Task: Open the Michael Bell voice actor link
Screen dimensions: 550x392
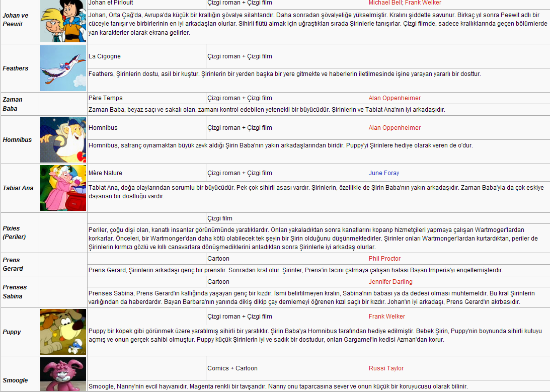Action: click(385, 3)
